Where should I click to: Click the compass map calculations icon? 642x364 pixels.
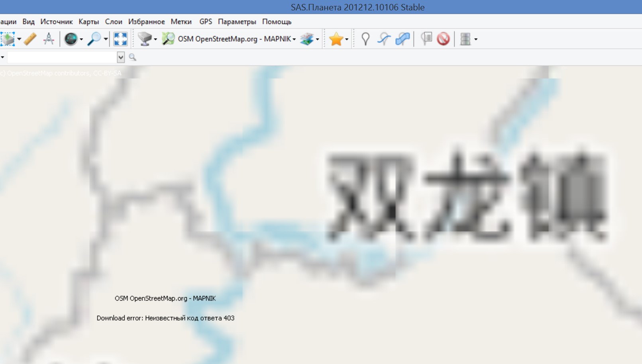(49, 39)
